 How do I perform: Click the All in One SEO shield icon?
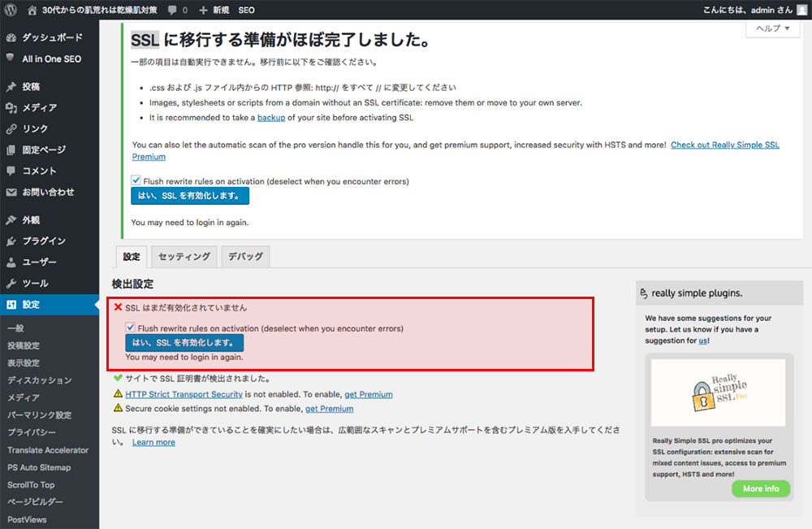coord(11,59)
